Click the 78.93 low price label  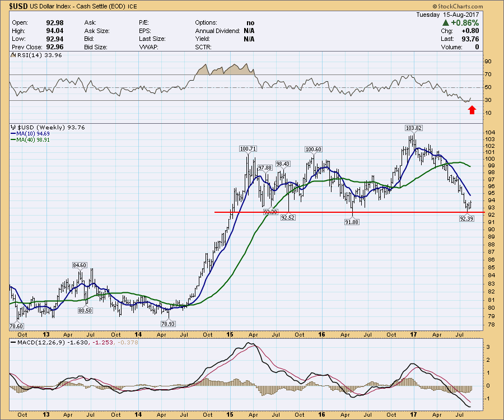(x=169, y=324)
